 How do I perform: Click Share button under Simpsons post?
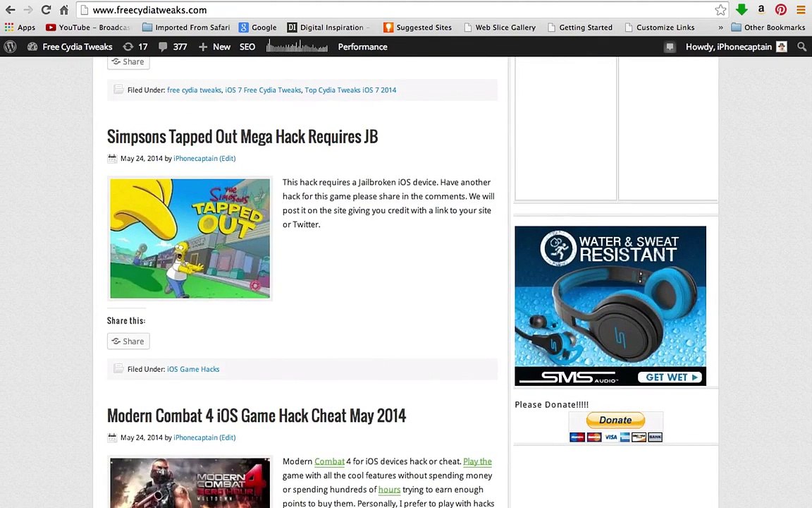[128, 341]
